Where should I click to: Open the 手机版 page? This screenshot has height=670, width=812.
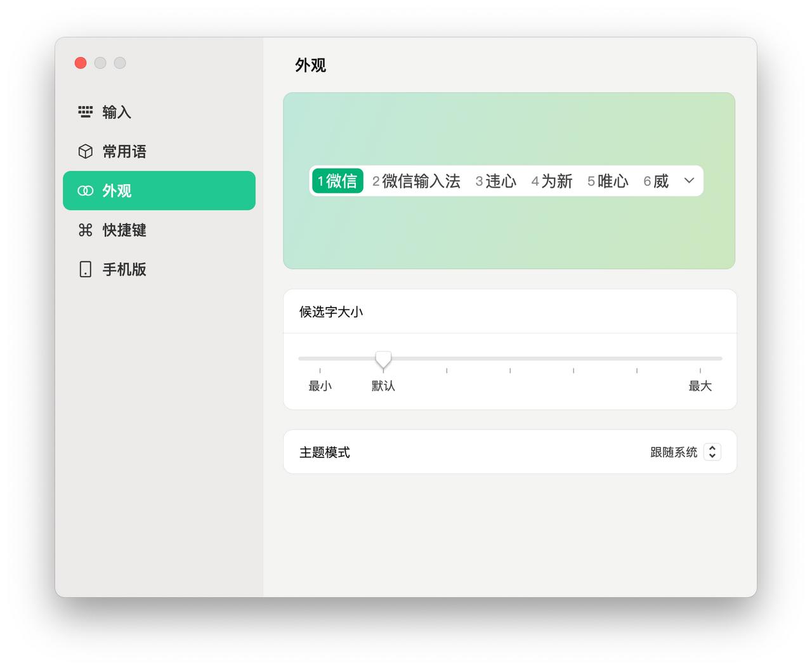click(159, 270)
